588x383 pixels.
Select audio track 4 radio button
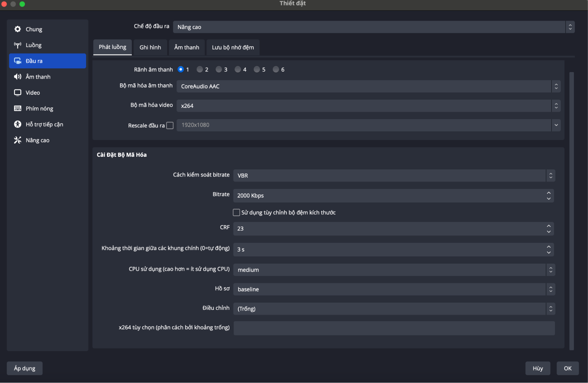[238, 69]
